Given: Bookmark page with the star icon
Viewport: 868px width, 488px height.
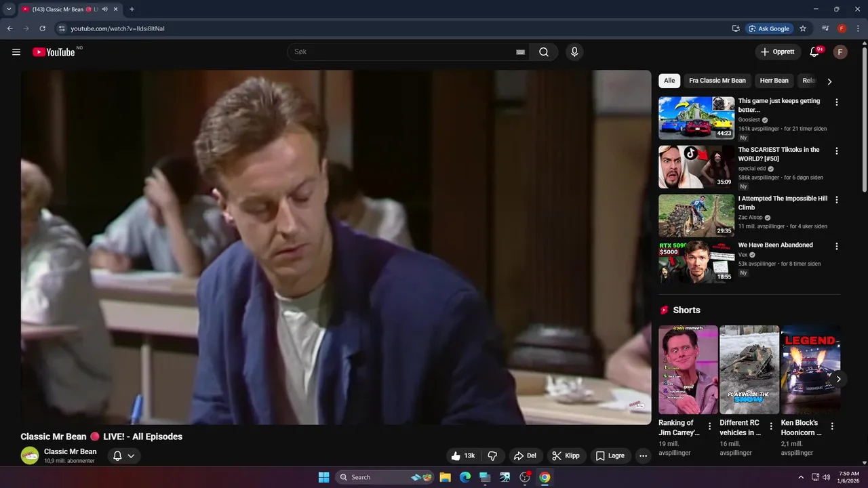Looking at the screenshot, I should pos(803,28).
